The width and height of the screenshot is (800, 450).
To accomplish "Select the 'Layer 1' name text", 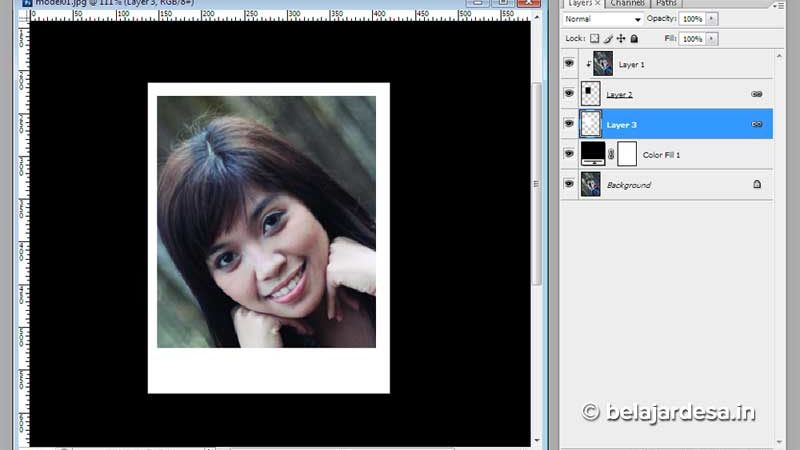I will [632, 65].
